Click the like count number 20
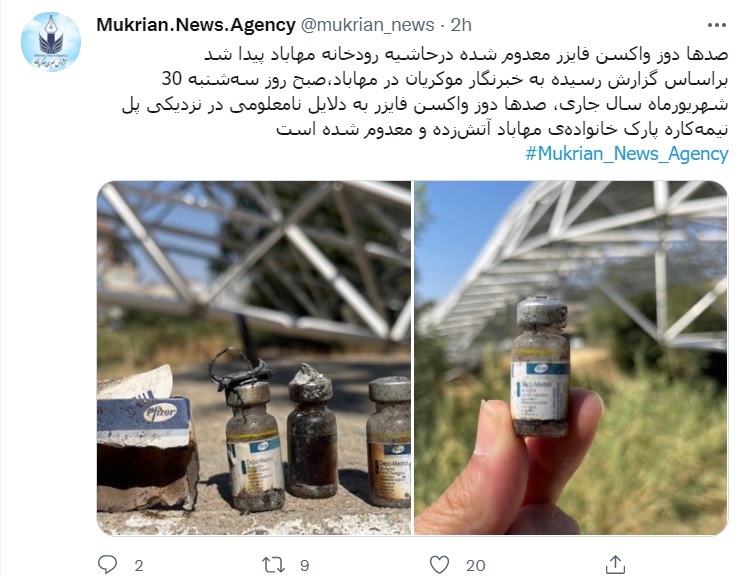This screenshot has width=749, height=576. pos(476,566)
